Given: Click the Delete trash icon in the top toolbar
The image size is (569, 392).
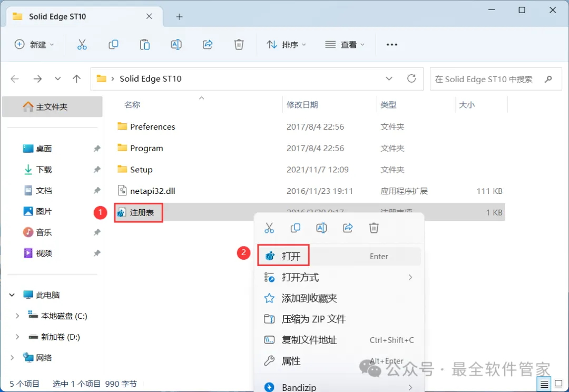Looking at the screenshot, I should click(x=239, y=45).
